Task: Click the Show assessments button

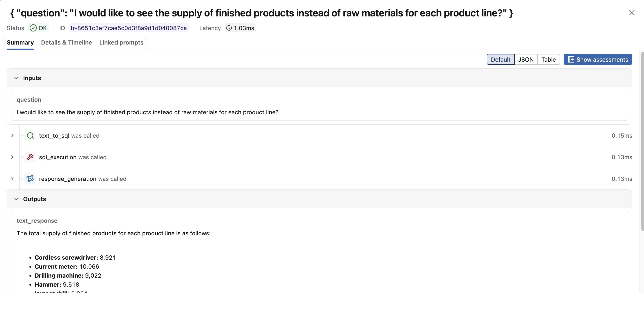Action: (602, 60)
